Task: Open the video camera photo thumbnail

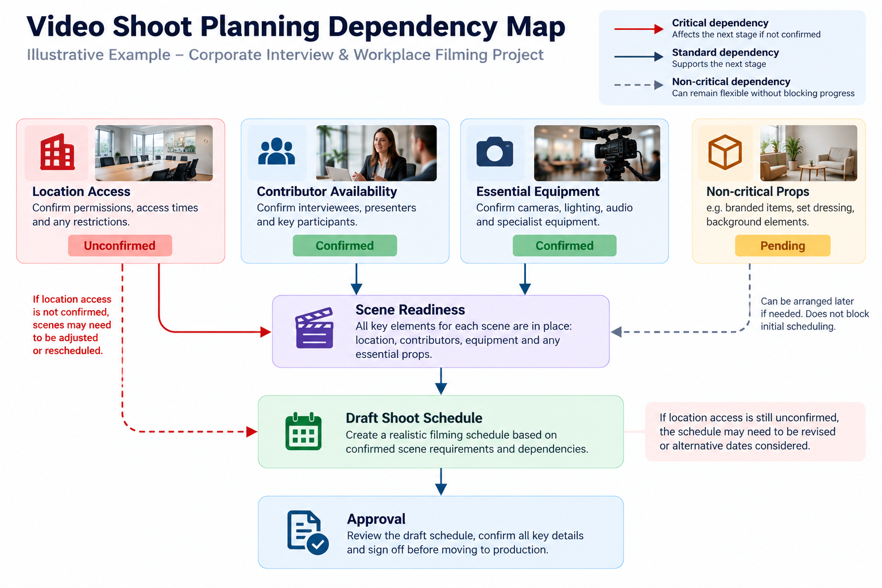Action: pos(597,153)
